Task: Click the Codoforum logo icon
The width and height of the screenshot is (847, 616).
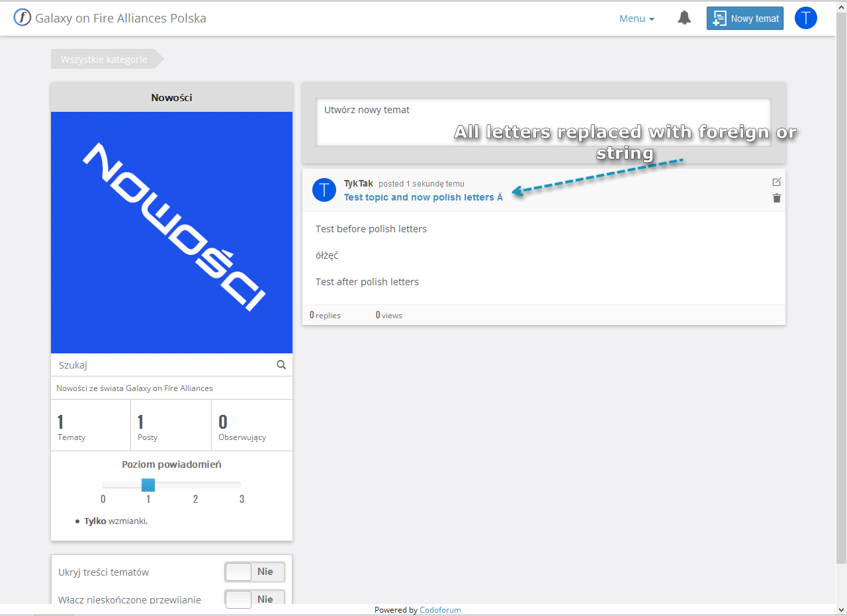Action: (x=22, y=18)
